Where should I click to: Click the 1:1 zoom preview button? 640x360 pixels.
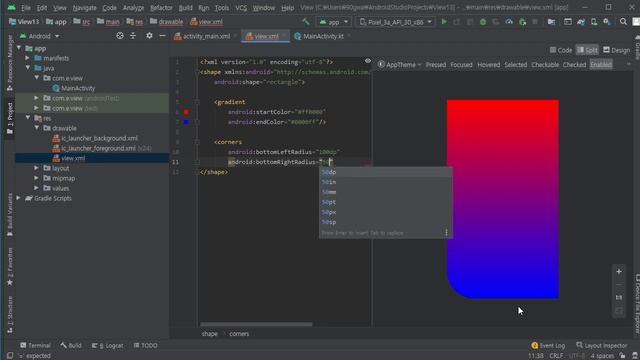point(619,298)
